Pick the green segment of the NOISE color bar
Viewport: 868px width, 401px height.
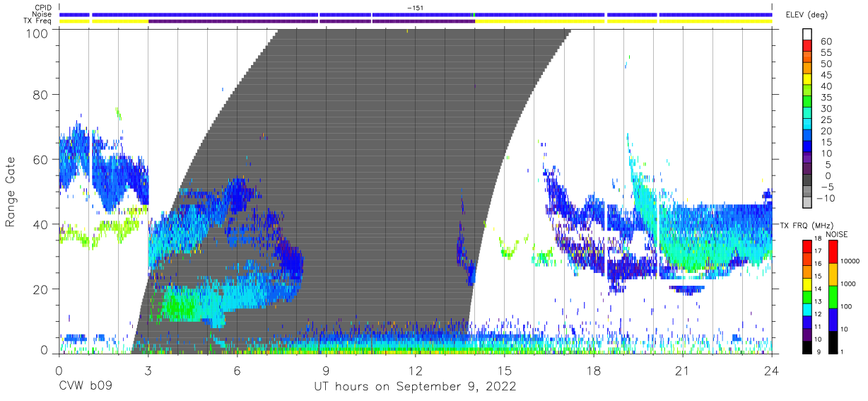(835, 297)
